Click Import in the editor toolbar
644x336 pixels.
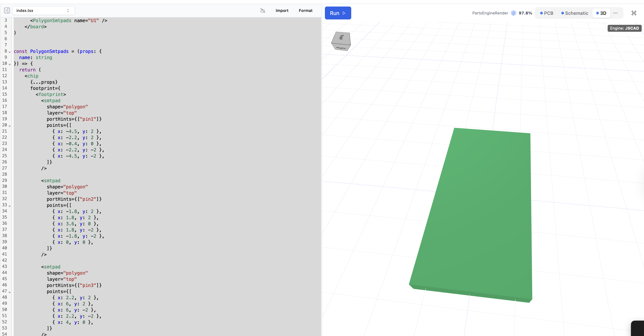[282, 11]
